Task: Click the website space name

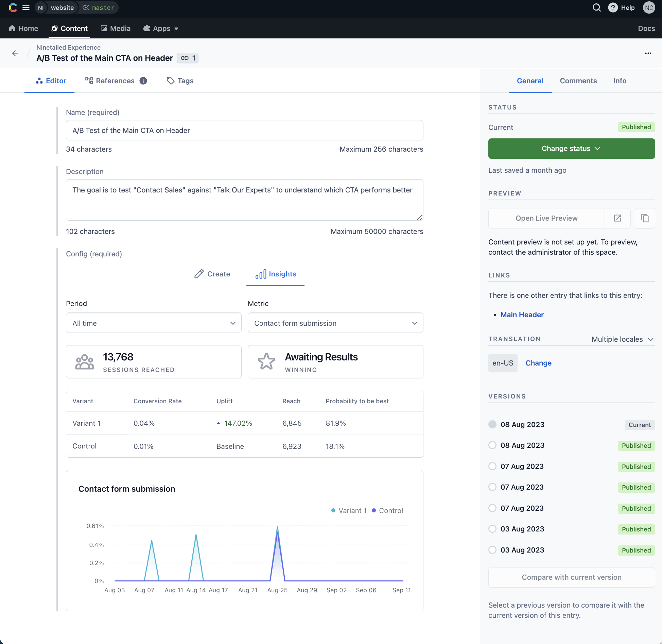Action: tap(62, 7)
